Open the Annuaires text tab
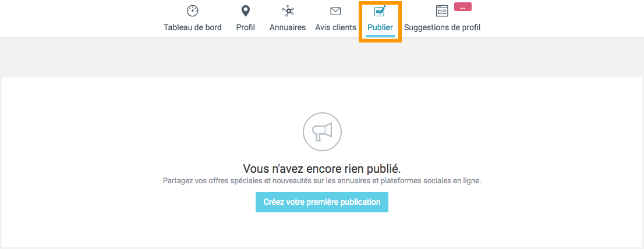This screenshot has width=644, height=249. (288, 27)
